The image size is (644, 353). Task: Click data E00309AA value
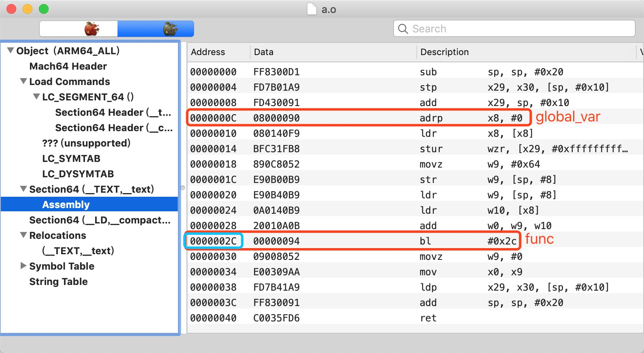click(x=277, y=272)
